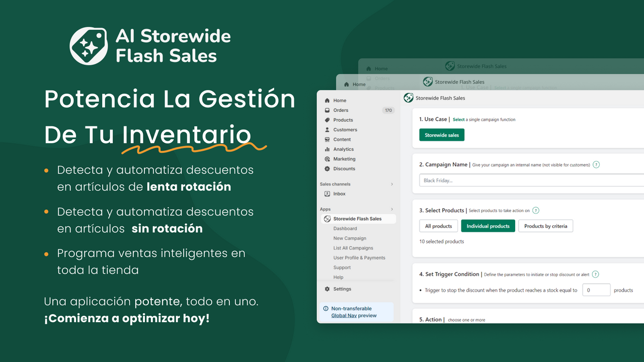This screenshot has height=362, width=644.
Task: Click the Content icon in sidebar
Action: (x=328, y=139)
